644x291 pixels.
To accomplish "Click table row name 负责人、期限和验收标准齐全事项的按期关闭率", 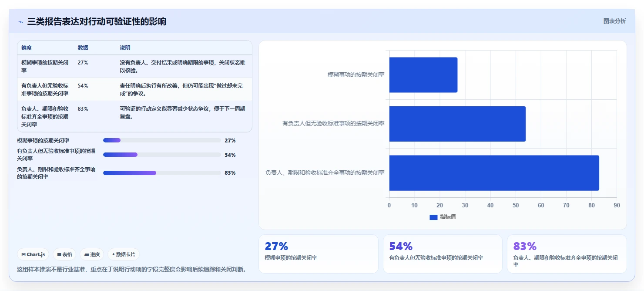I will click(45, 116).
